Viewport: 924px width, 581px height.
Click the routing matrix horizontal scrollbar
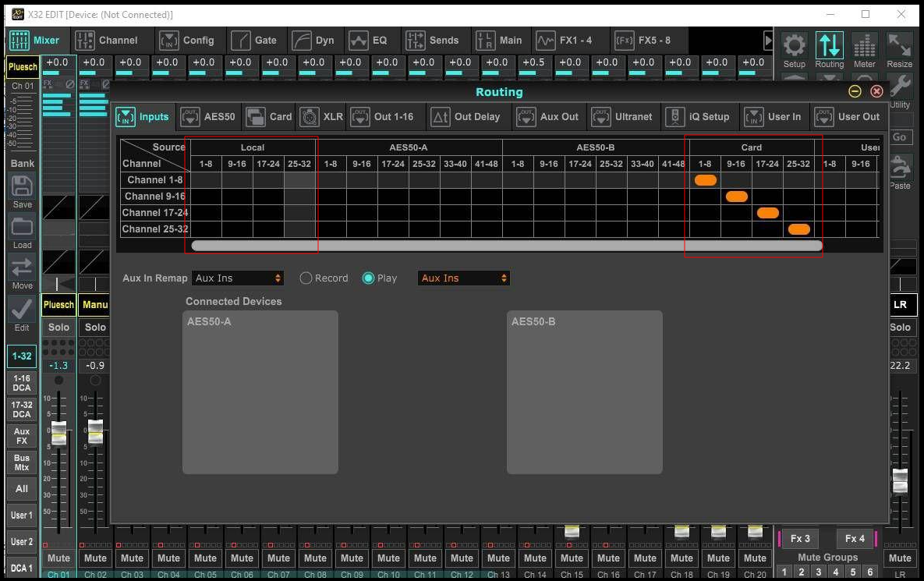507,246
